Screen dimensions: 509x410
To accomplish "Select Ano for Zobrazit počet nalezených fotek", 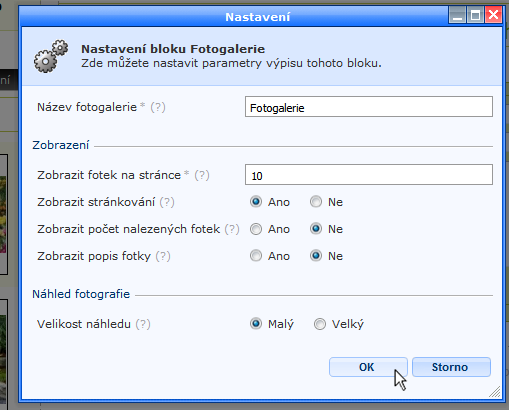I will (256, 229).
